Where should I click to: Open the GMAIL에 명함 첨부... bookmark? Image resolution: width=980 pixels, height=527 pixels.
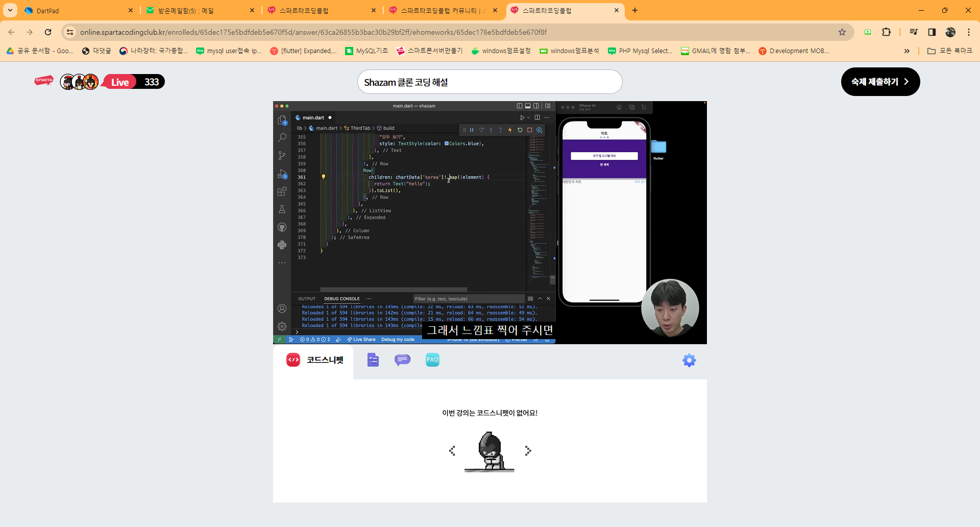pyautogui.click(x=716, y=51)
